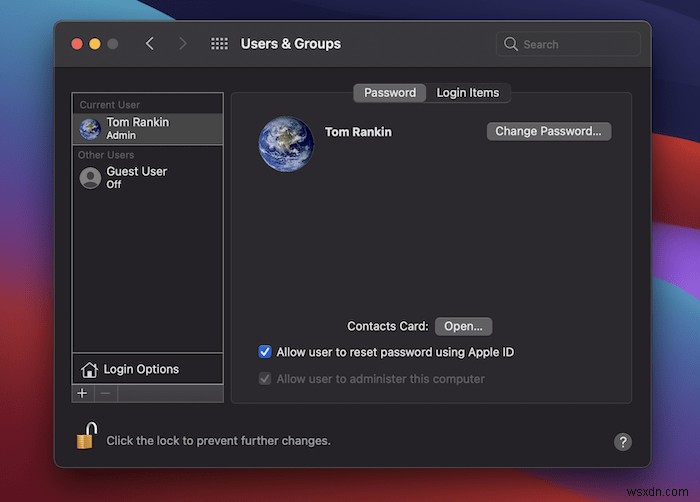Go back with the left chevron arrow
The image size is (700, 502).
(x=150, y=44)
